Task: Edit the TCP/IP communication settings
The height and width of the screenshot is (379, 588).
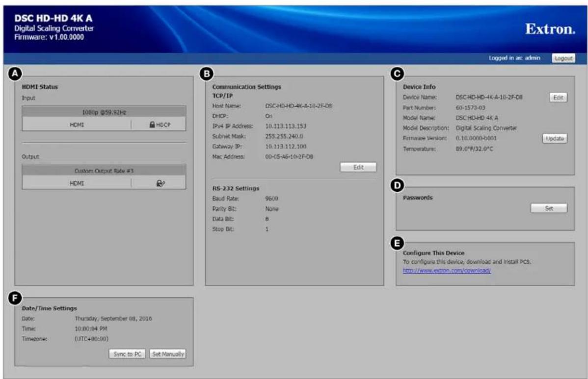Action: [x=358, y=167]
